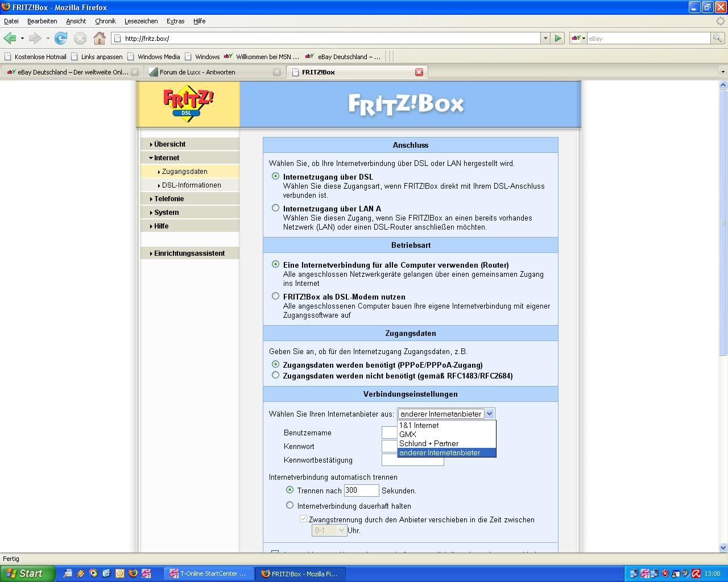Click the vertical page scrollbar thumb
Image resolution: width=728 pixels, height=582 pixels.
click(723, 223)
